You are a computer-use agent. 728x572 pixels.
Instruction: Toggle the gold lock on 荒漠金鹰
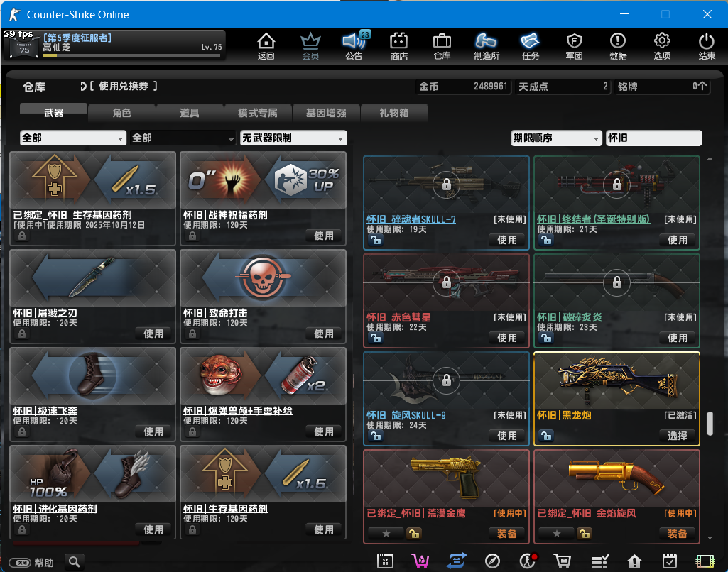coord(413,534)
